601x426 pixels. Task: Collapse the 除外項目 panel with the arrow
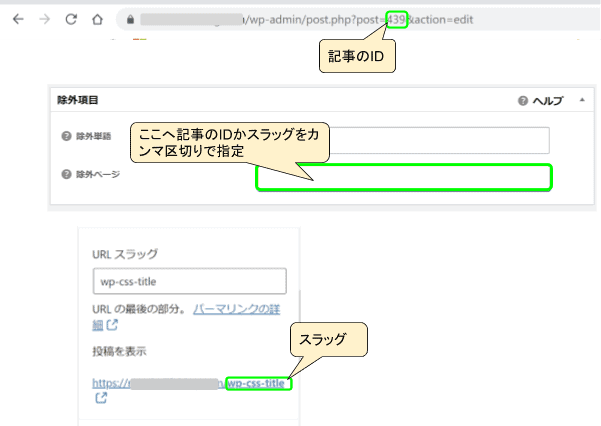click(582, 101)
